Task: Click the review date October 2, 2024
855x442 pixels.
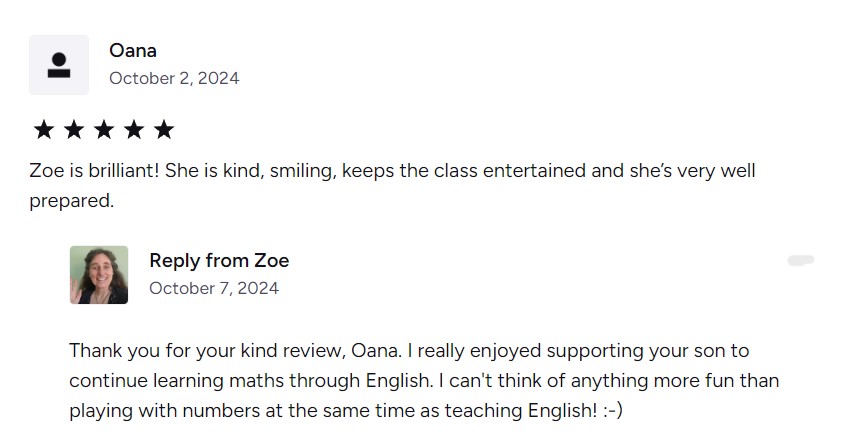Action: click(174, 78)
